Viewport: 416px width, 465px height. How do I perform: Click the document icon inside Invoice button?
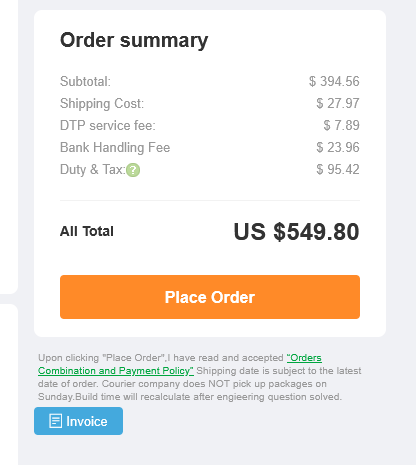(55, 421)
